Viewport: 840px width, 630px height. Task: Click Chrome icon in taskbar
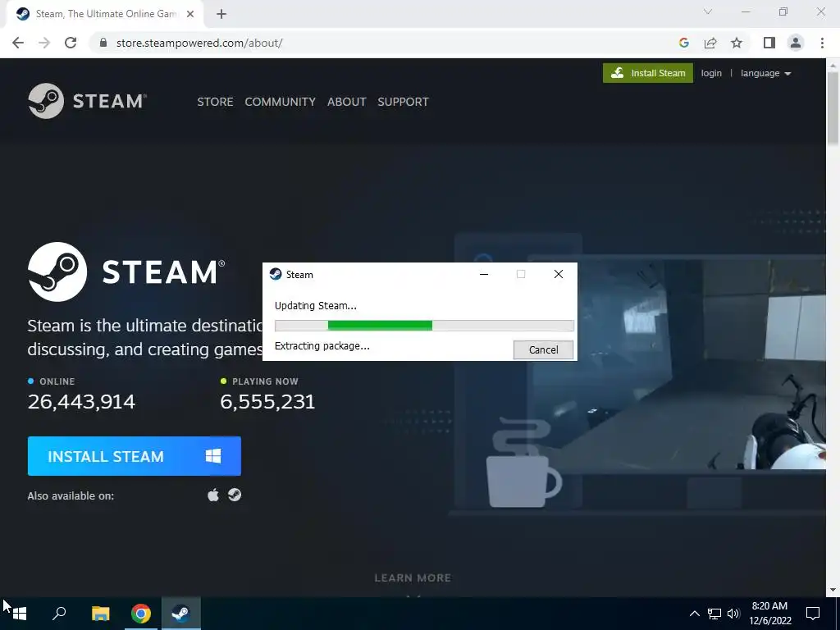click(x=141, y=614)
